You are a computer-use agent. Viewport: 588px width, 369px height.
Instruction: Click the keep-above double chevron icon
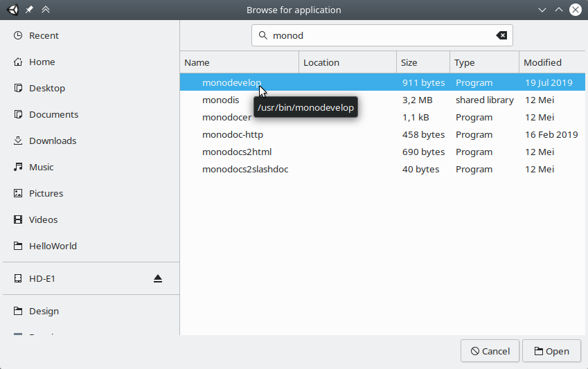click(x=46, y=10)
